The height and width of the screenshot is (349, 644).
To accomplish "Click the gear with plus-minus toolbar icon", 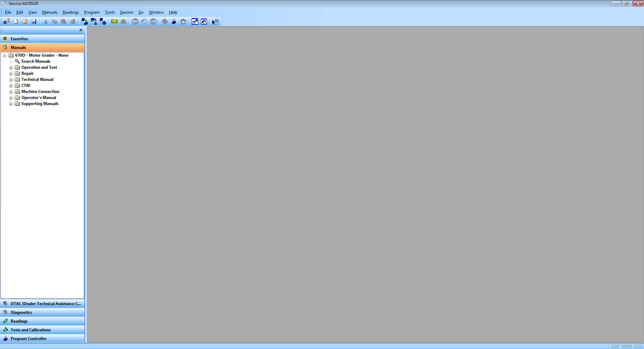I will [7, 22].
